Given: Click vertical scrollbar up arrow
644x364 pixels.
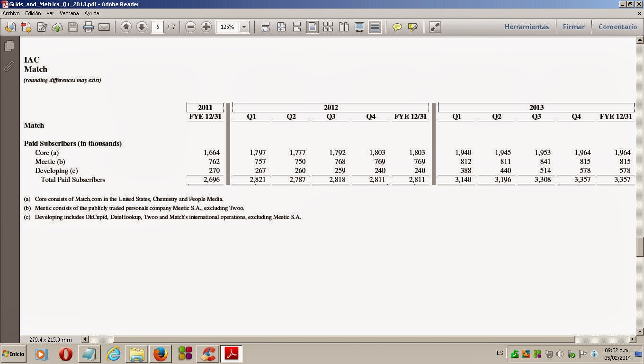Looking at the screenshot, I should click(x=640, y=41).
